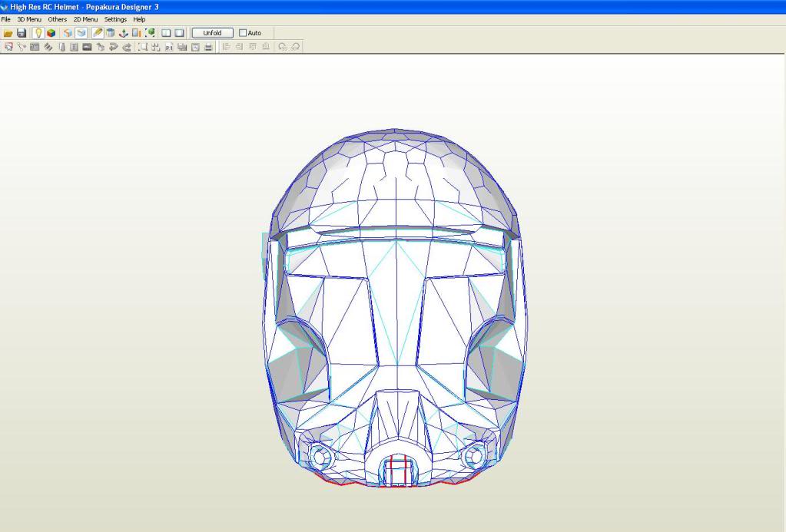This screenshot has height=532, width=786.
Task: Click the print preview page icon
Action: click(x=195, y=47)
